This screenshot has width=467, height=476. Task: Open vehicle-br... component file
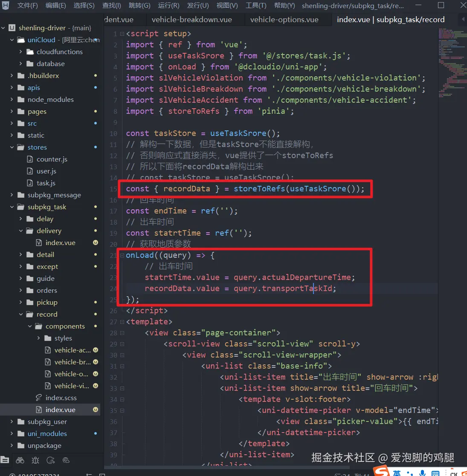[73, 362]
